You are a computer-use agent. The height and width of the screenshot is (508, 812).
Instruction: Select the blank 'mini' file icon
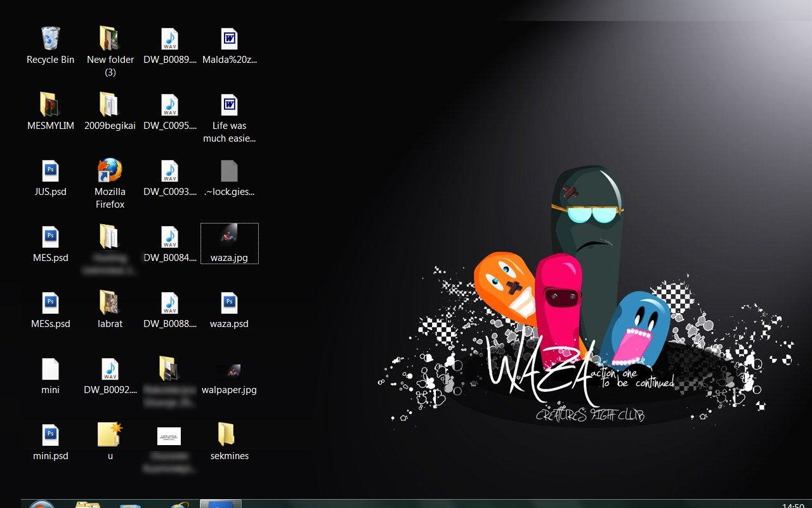point(50,370)
